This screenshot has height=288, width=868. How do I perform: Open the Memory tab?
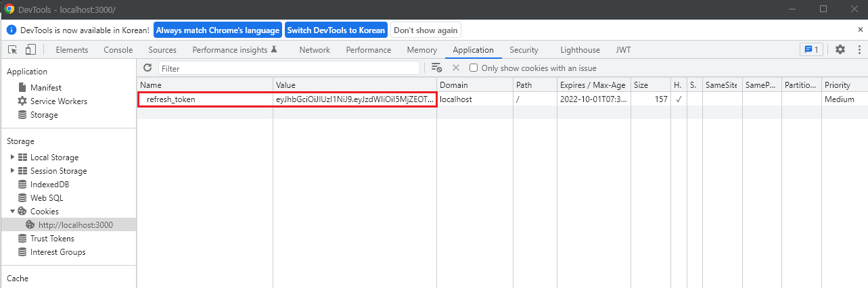pos(422,50)
